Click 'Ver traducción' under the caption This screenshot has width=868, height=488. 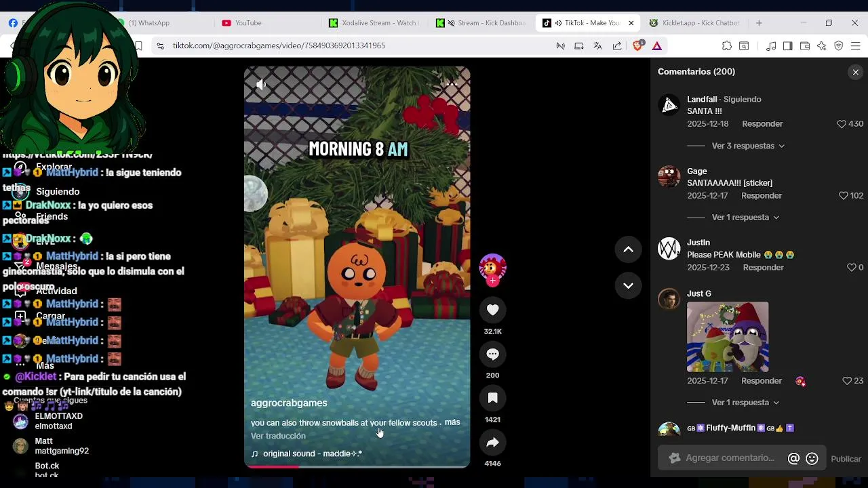(x=278, y=436)
